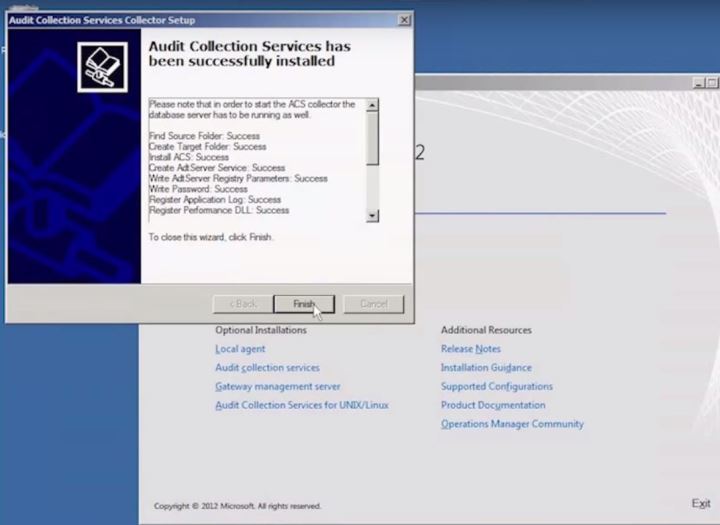Click the 'To close this wizard, click Finish' text

(210, 237)
